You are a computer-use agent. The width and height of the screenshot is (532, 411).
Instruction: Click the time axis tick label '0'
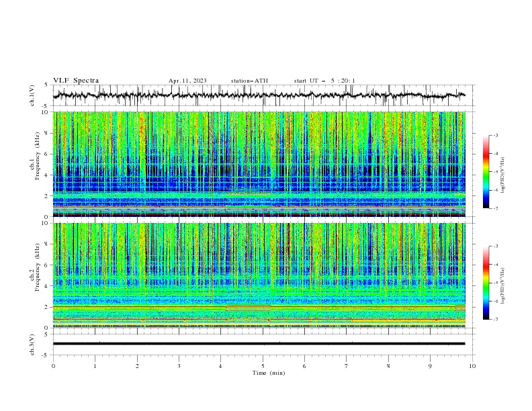coord(53,366)
